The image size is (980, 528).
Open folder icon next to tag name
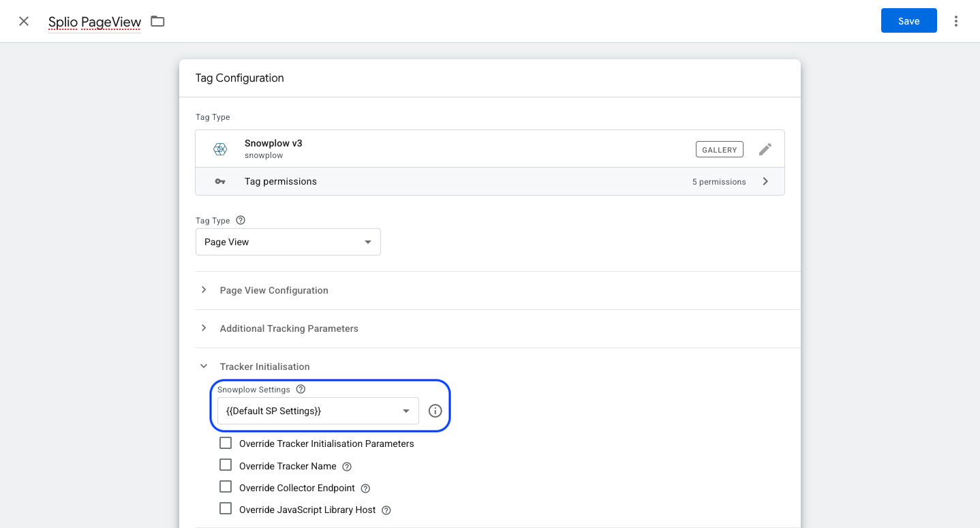tap(157, 21)
